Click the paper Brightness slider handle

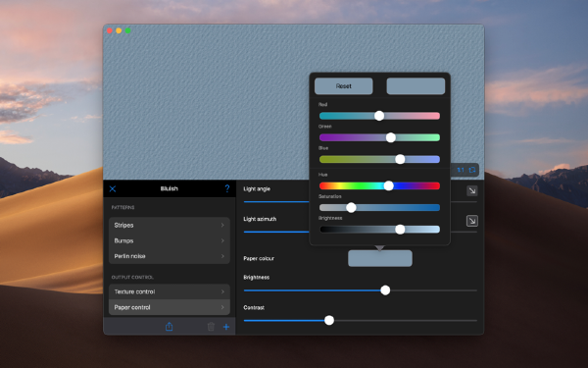pyautogui.click(x=385, y=290)
